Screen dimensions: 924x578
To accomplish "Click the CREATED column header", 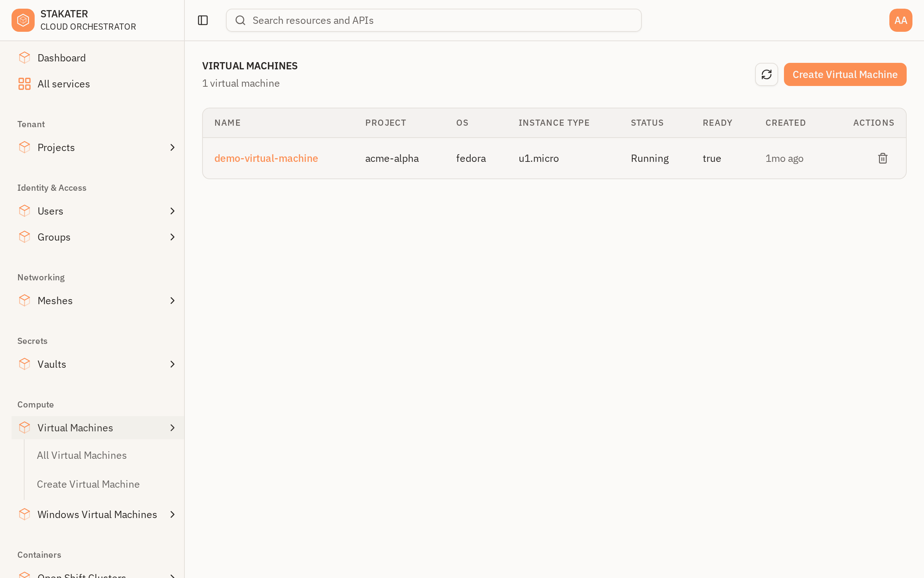I will [x=785, y=123].
